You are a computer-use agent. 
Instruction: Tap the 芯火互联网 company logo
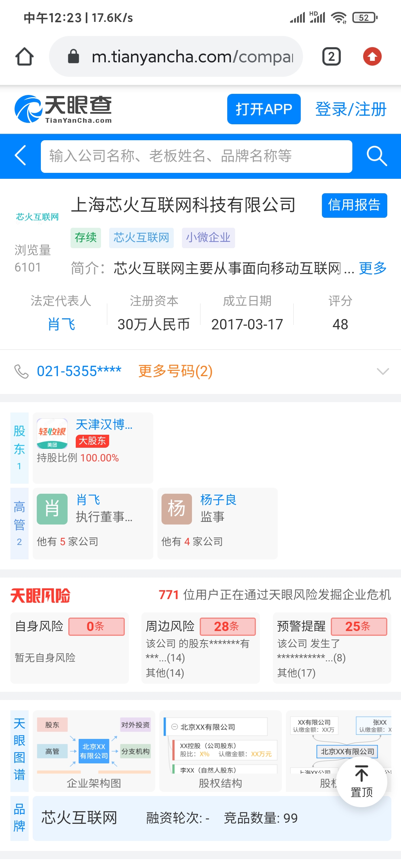click(x=38, y=217)
